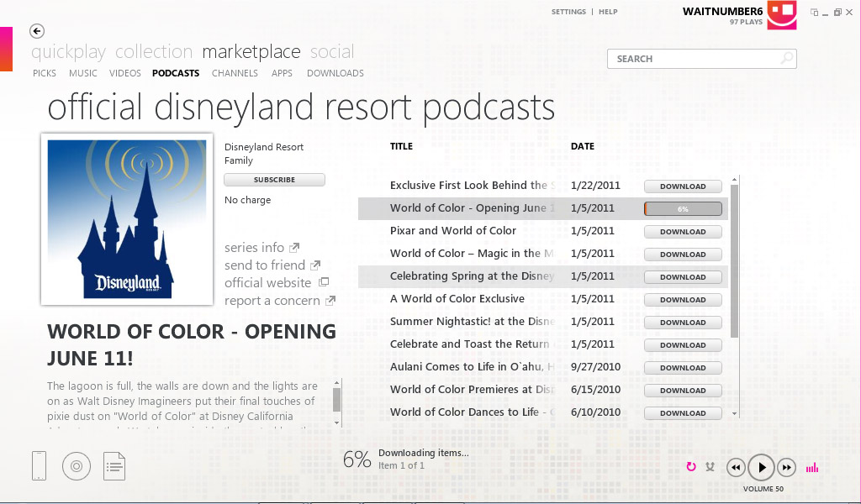
Task: Click description scrollbar down arrow
Action: coord(337,423)
